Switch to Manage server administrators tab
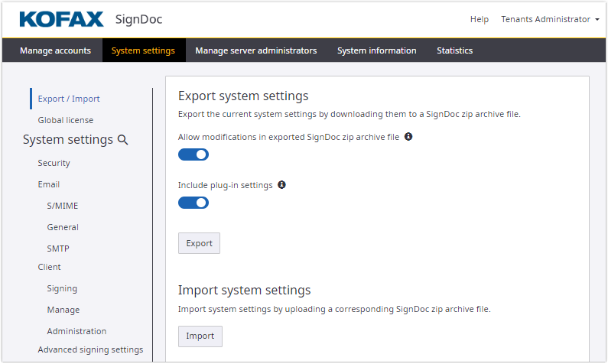 [x=255, y=50]
